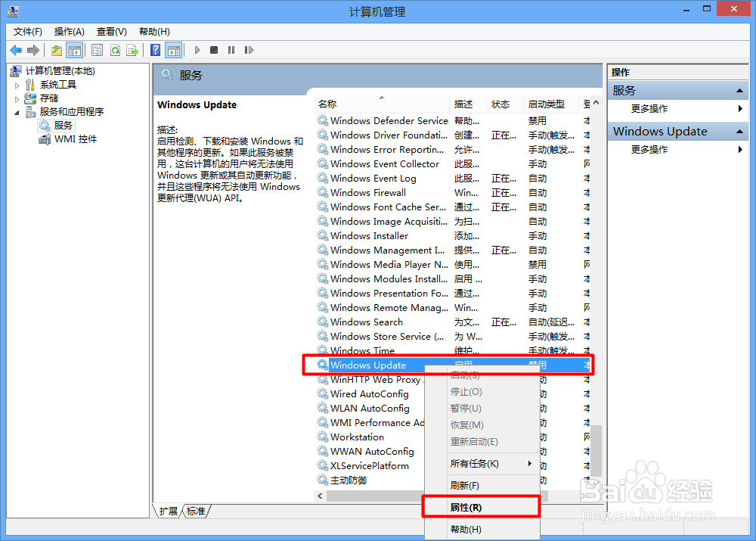
Task: Click the Back navigation arrow
Action: click(x=16, y=50)
